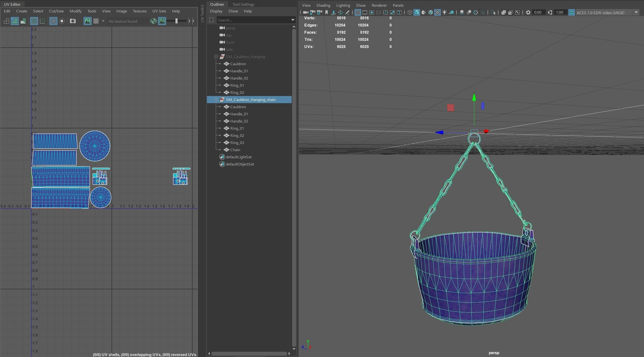The height and width of the screenshot is (357, 644).
Task: Open Outliner Show menu
Action: [x=233, y=11]
